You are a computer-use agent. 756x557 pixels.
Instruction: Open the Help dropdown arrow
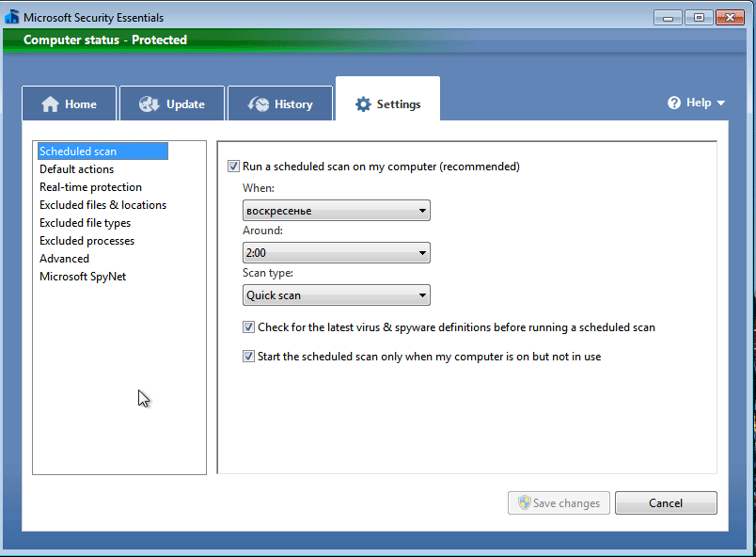pos(721,103)
